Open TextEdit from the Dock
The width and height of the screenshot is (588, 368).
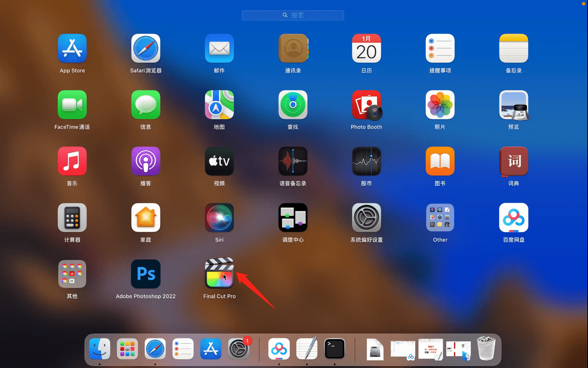[x=307, y=348]
